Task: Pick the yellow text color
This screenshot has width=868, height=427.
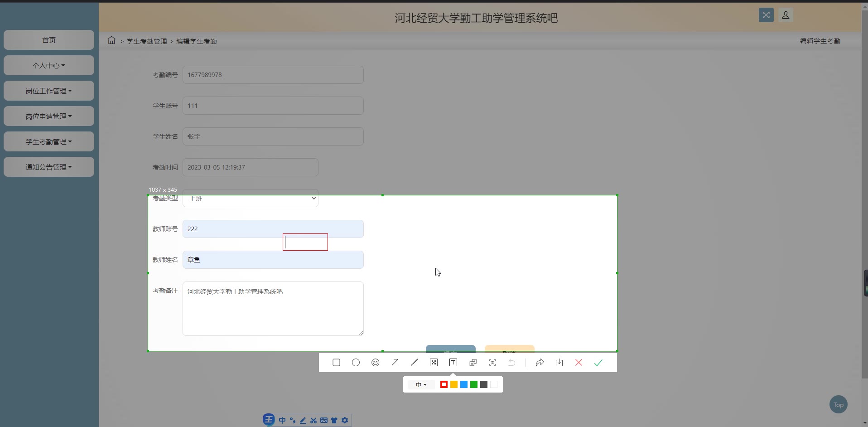Action: 454,385
